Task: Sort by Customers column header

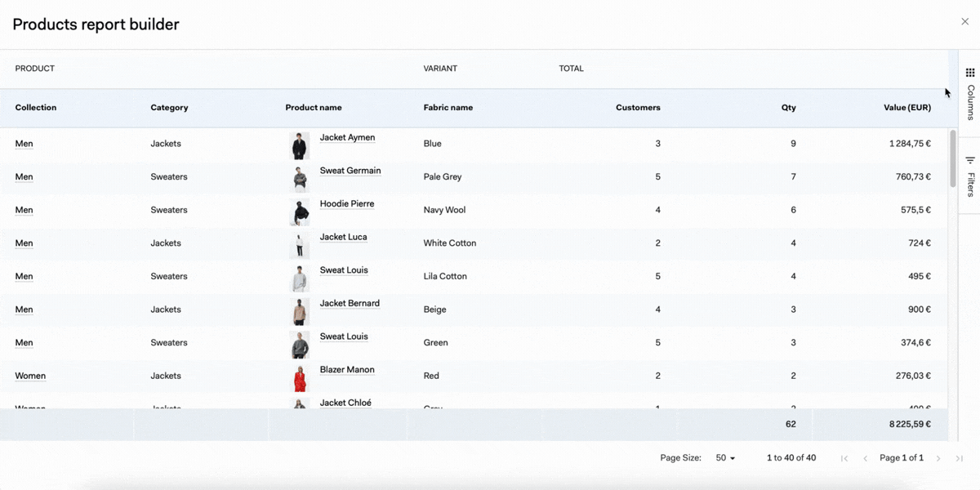Action: pyautogui.click(x=638, y=108)
